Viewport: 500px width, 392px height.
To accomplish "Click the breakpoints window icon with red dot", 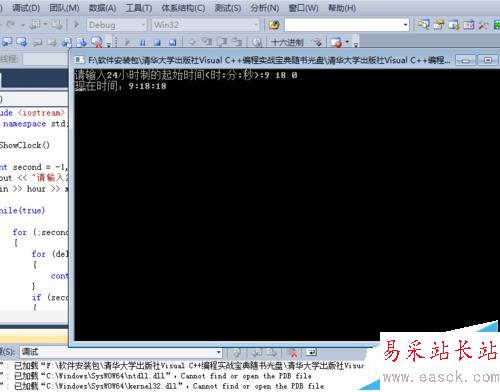I will point(336,42).
